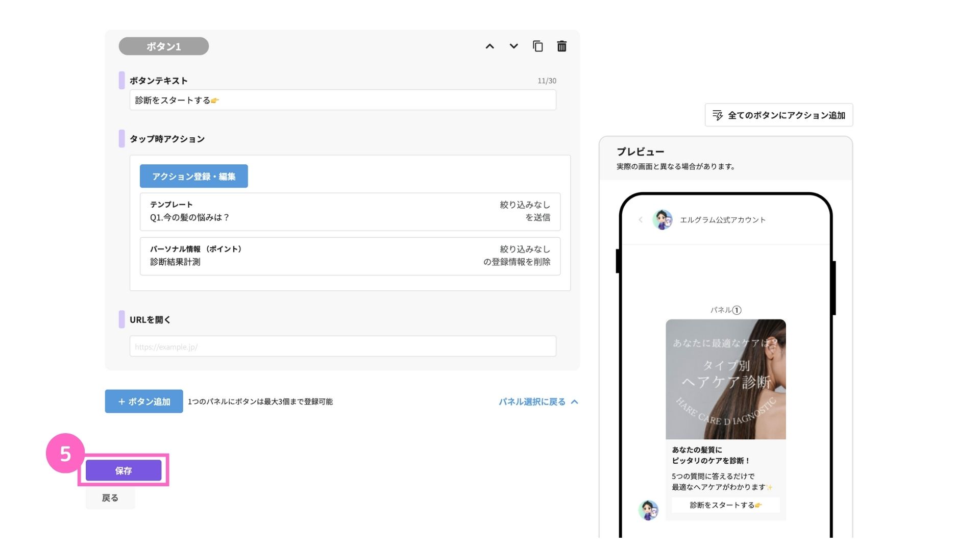980x551 pixels.
Task: Click the hair care diagnosis preview image
Action: click(726, 379)
